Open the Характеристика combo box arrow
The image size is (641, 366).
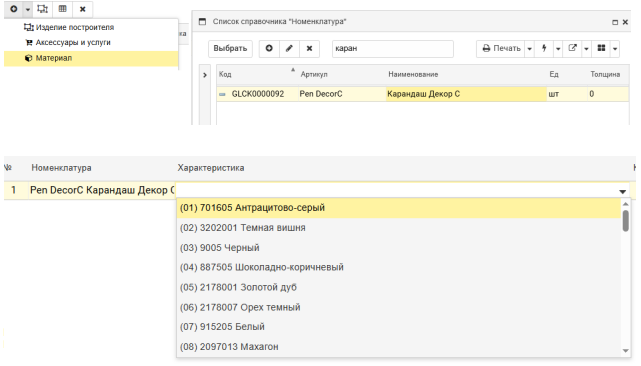[x=622, y=191]
